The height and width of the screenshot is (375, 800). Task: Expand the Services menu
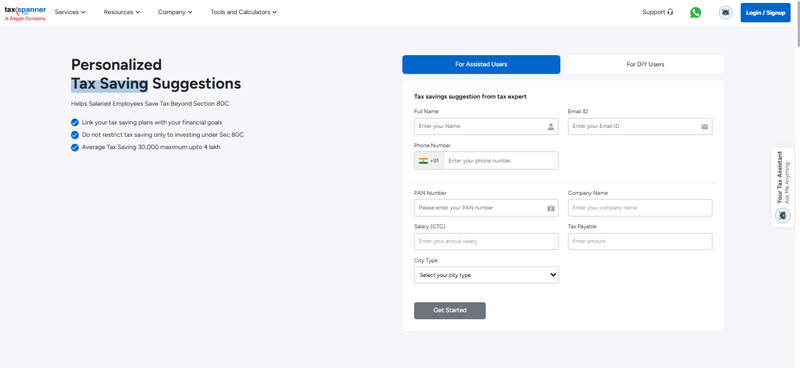coord(70,12)
